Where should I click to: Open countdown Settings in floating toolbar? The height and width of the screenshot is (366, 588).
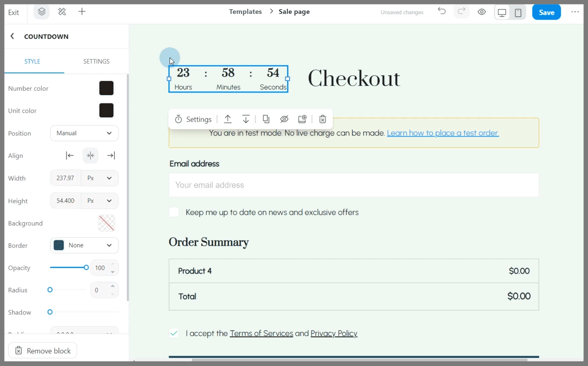tap(193, 119)
